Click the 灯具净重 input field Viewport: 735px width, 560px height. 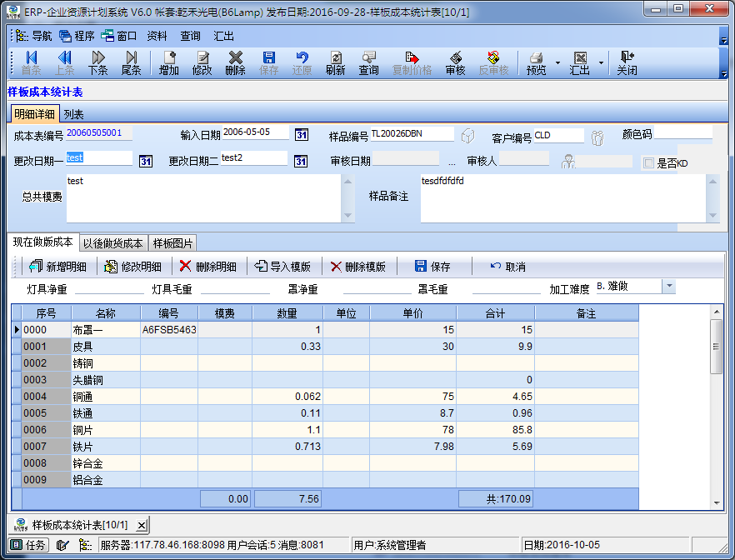(x=109, y=287)
